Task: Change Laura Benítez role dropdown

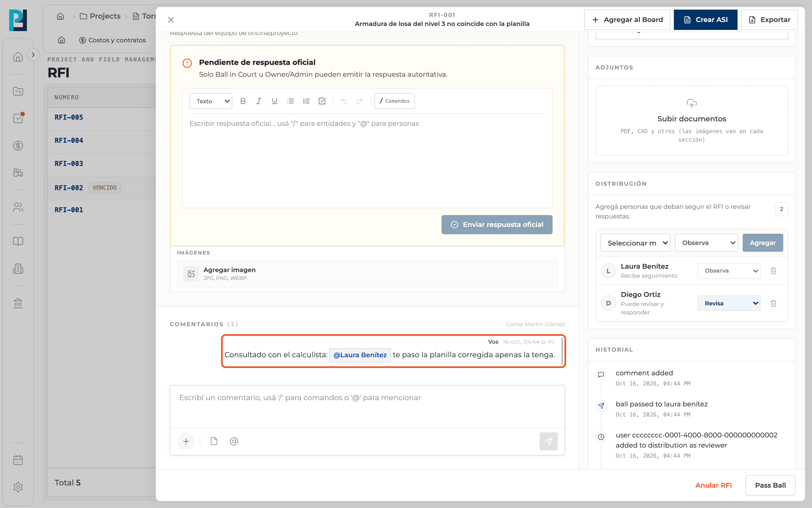Action: point(729,271)
